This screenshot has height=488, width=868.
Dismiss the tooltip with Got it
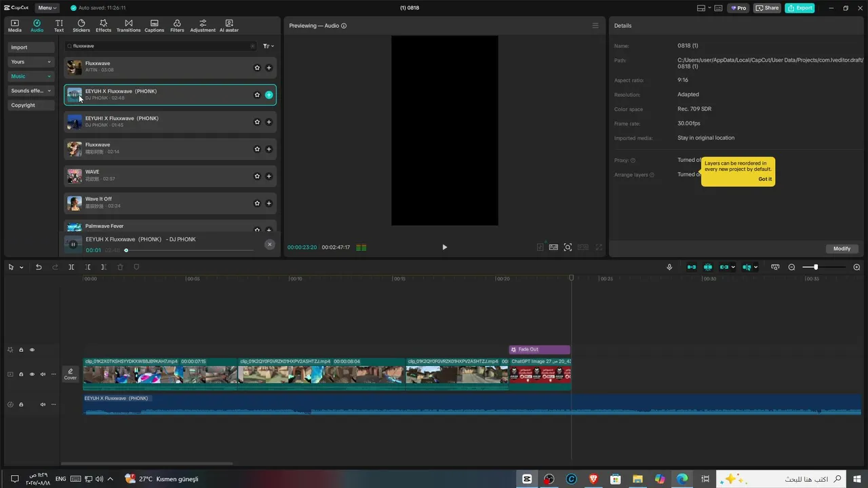coord(765,179)
